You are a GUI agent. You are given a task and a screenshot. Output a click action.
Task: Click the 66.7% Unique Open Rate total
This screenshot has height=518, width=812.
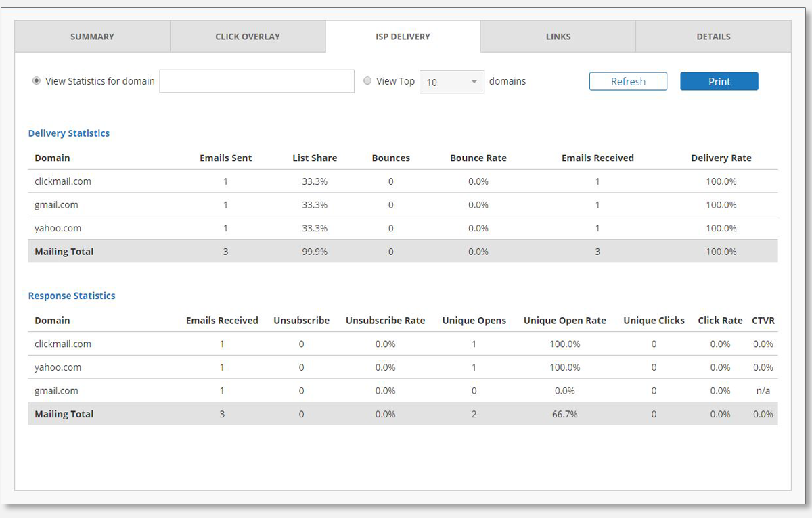(x=565, y=414)
